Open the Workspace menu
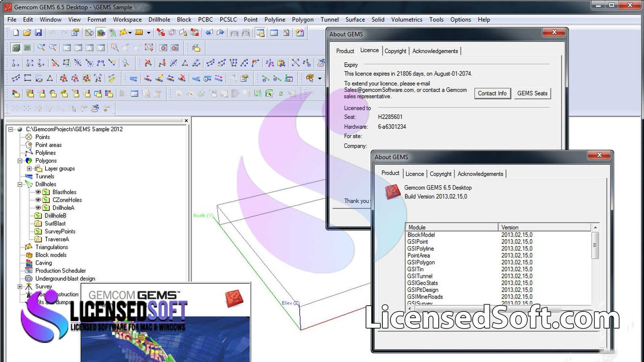The width and height of the screenshot is (644, 362). 127,19
